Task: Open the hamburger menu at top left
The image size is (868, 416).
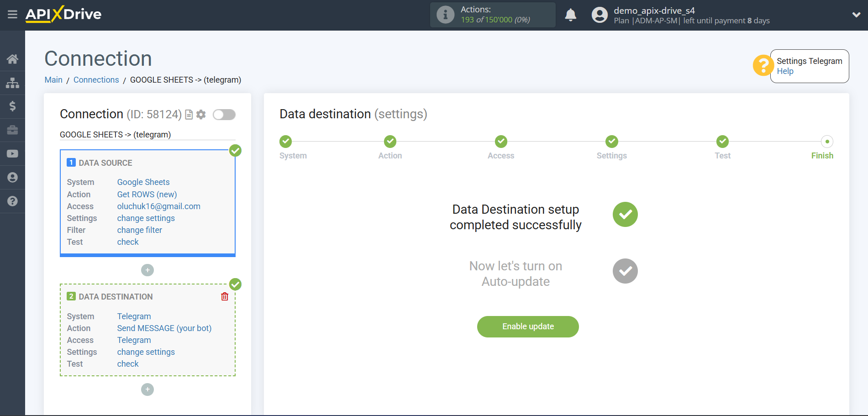Action: (12, 15)
